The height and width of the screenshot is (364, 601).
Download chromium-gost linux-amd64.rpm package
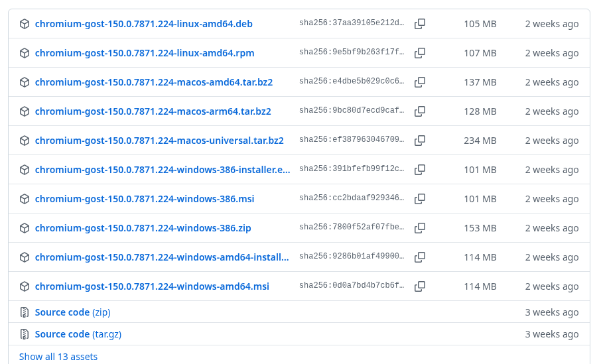tap(145, 53)
